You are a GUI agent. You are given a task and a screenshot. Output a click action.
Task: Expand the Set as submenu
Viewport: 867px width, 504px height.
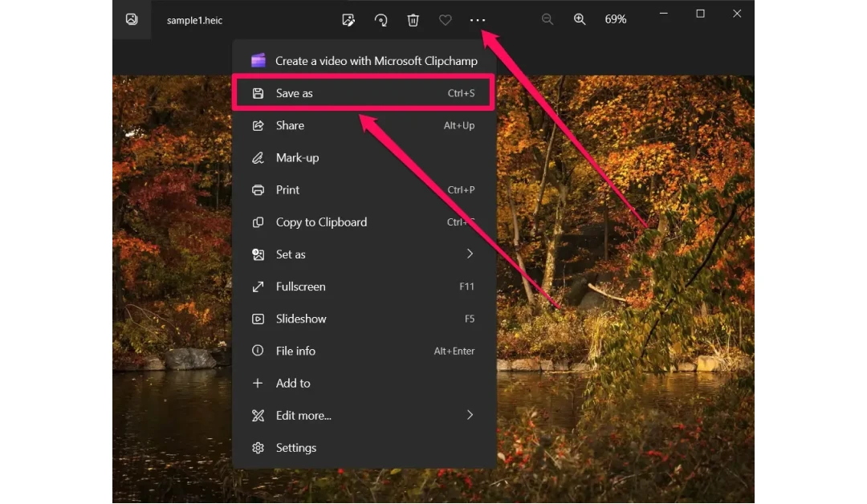291,254
